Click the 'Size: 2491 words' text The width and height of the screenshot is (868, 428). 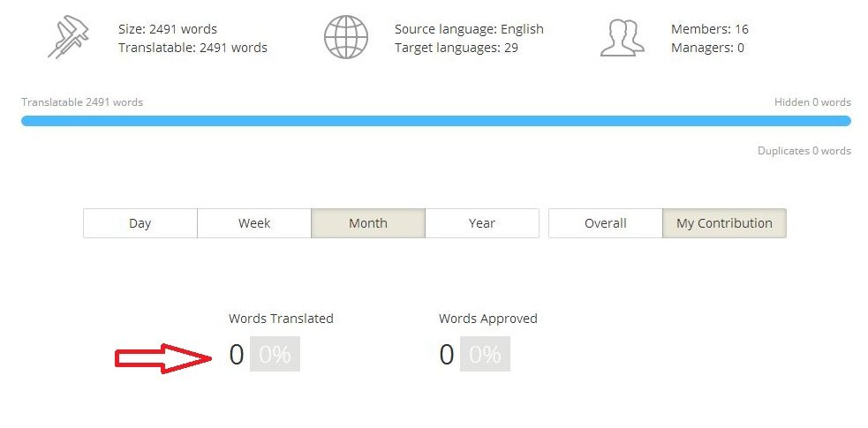168,29
